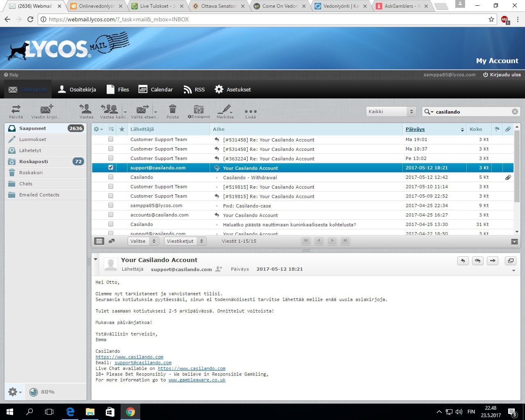Open Microsoft Edge from taskbar
This screenshot has height=420, width=525.
pyautogui.click(x=70, y=412)
